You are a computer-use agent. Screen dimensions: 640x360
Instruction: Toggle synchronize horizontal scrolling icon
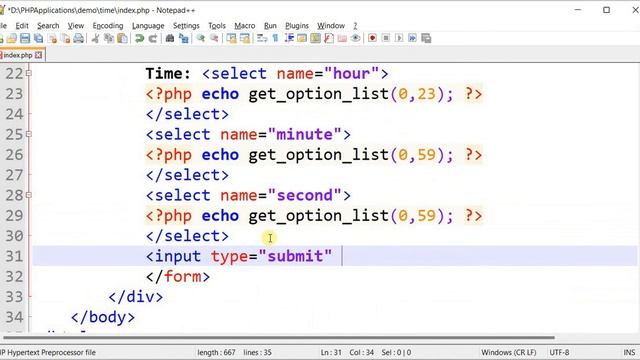pyautogui.click(x=245, y=38)
